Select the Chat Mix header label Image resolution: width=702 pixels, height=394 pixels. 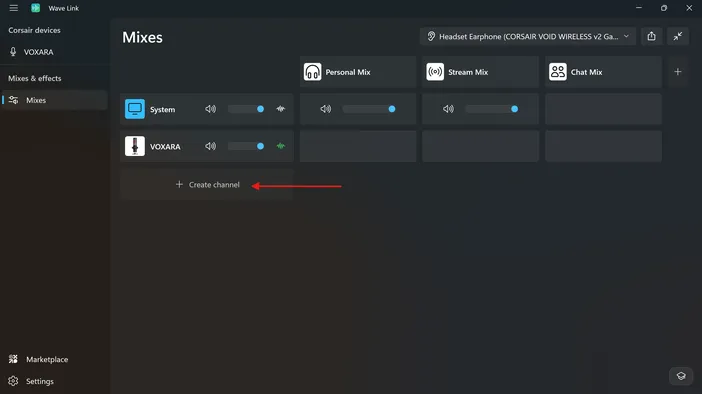point(586,72)
